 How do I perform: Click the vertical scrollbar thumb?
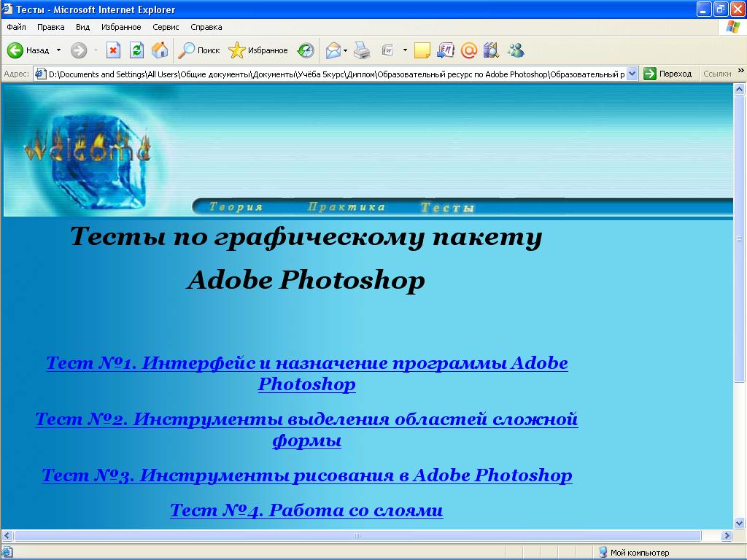[740, 238]
